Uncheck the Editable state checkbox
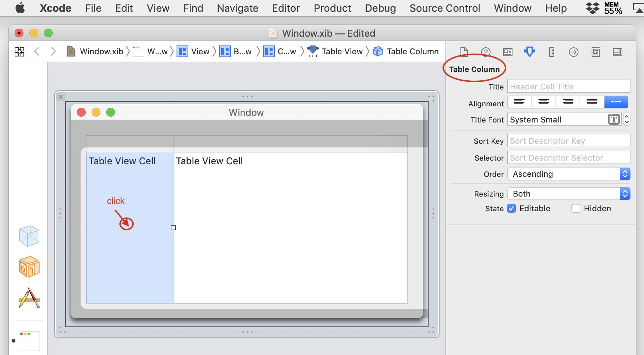The image size is (644, 355). click(x=511, y=208)
